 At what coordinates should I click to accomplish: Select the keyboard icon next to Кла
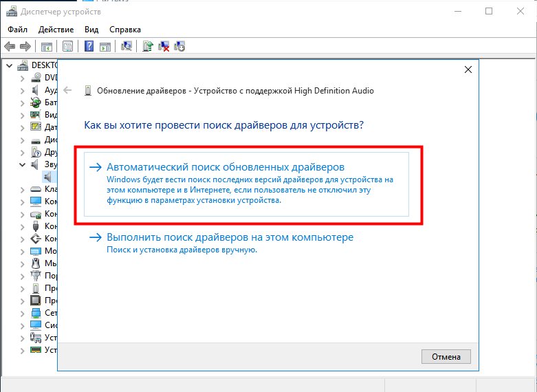(x=36, y=189)
